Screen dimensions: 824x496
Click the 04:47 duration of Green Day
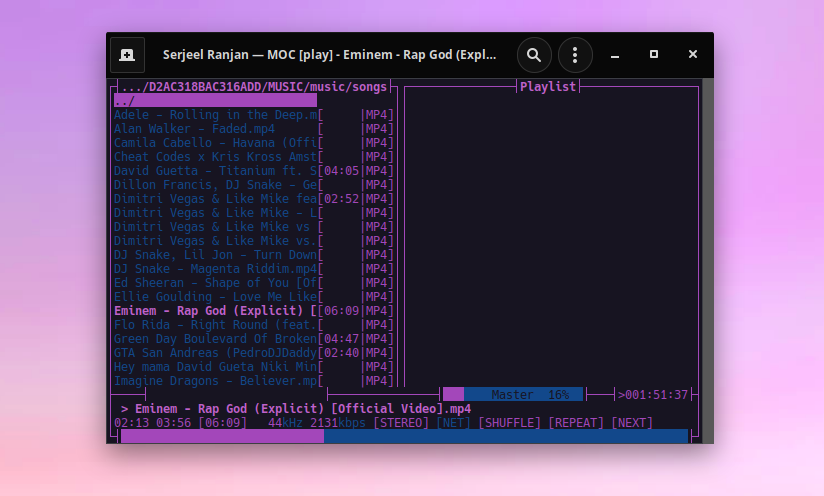pyautogui.click(x=342, y=339)
